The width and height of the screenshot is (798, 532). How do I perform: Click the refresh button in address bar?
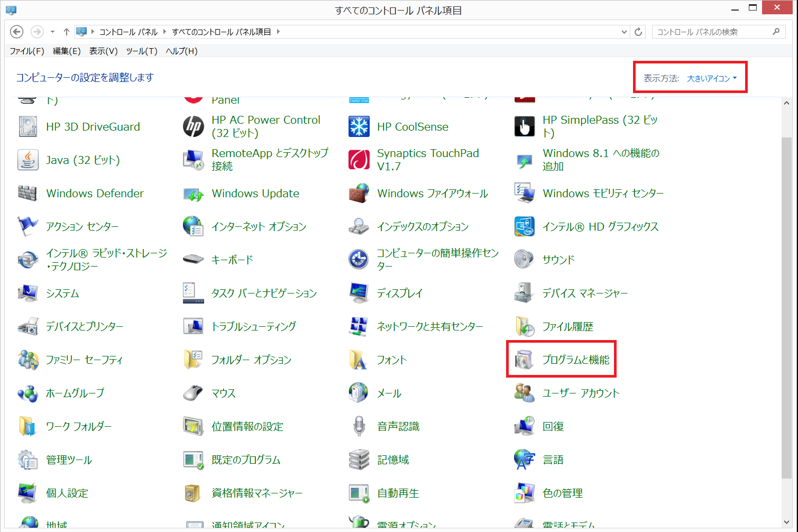638,32
